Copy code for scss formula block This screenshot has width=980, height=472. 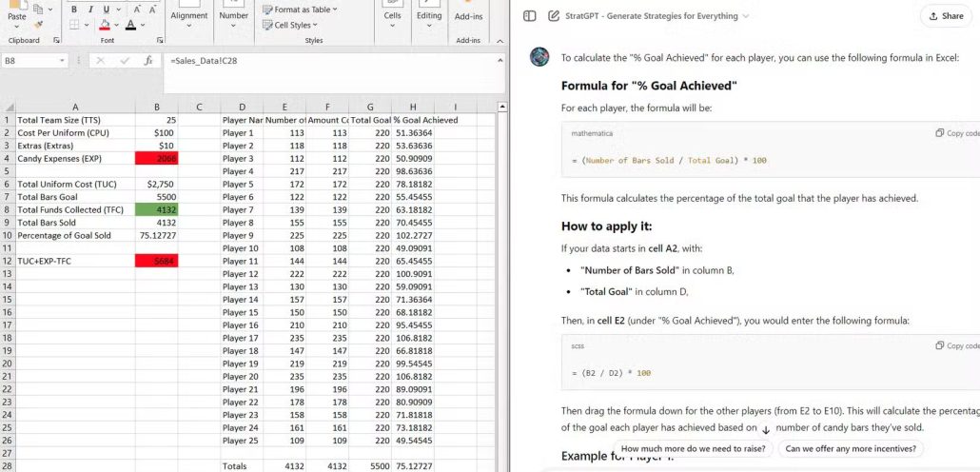pos(957,345)
